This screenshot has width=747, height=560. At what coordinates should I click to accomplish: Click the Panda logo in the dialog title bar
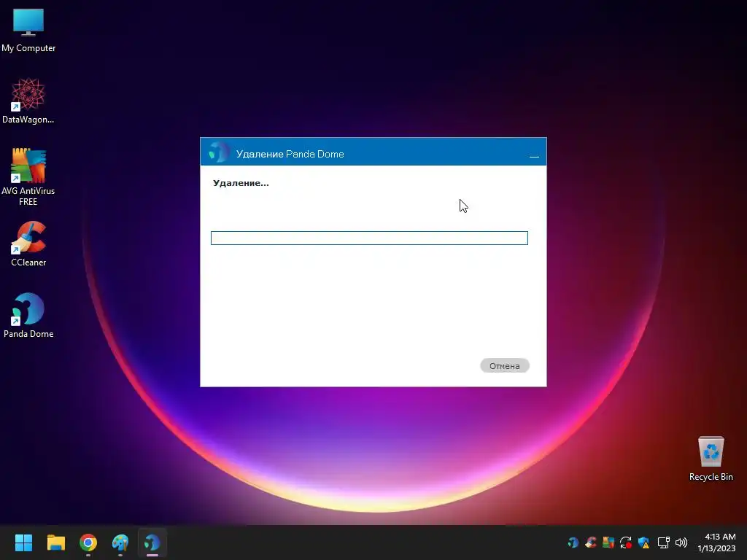click(218, 153)
